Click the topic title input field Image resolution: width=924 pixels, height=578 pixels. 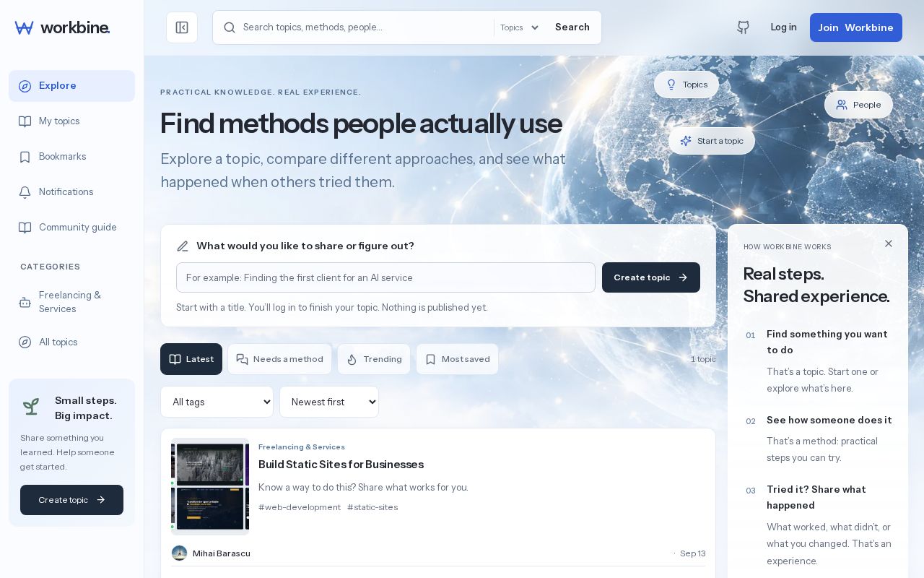click(x=385, y=277)
